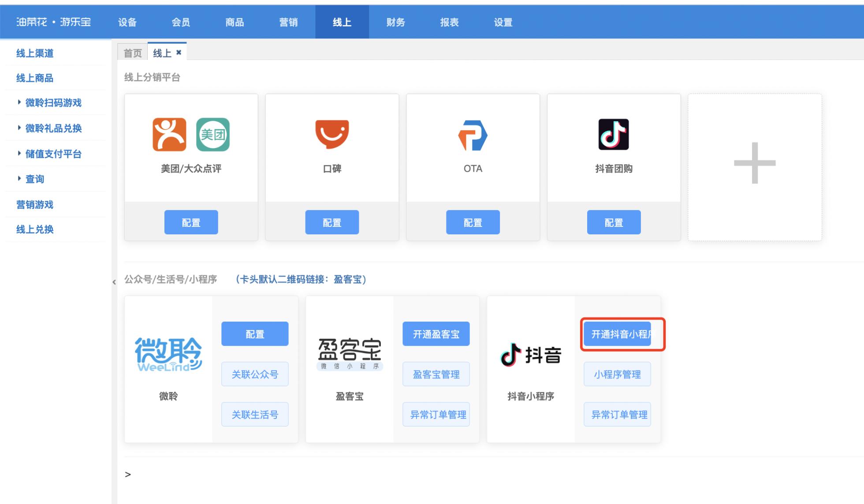Open 异常订单管理 in the 抖音小程序 card
The image size is (864, 504).
coord(617,414)
